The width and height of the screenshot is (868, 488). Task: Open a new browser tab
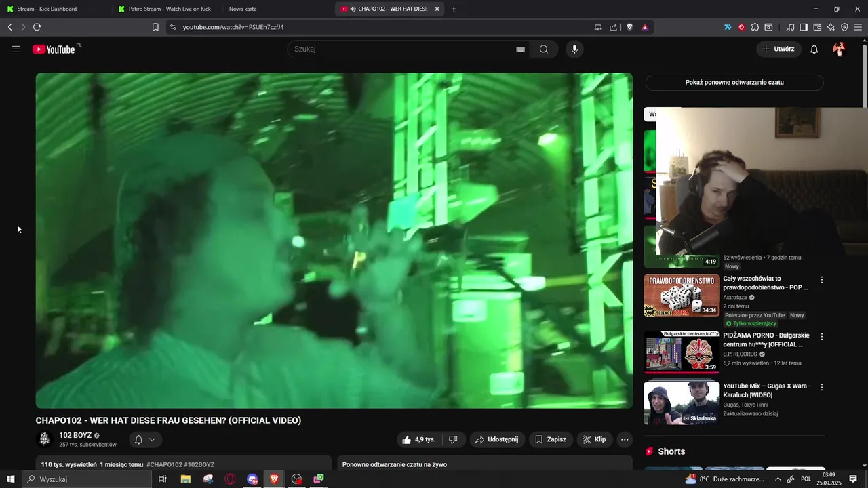point(454,9)
